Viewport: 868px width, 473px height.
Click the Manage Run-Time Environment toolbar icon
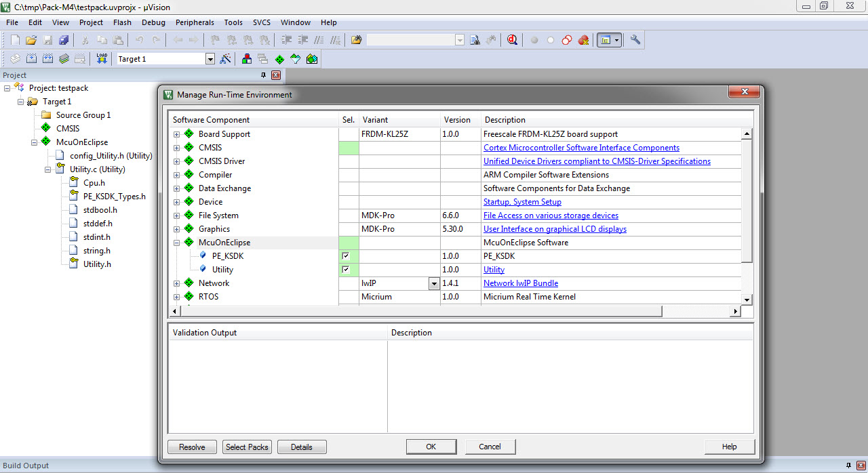click(279, 59)
